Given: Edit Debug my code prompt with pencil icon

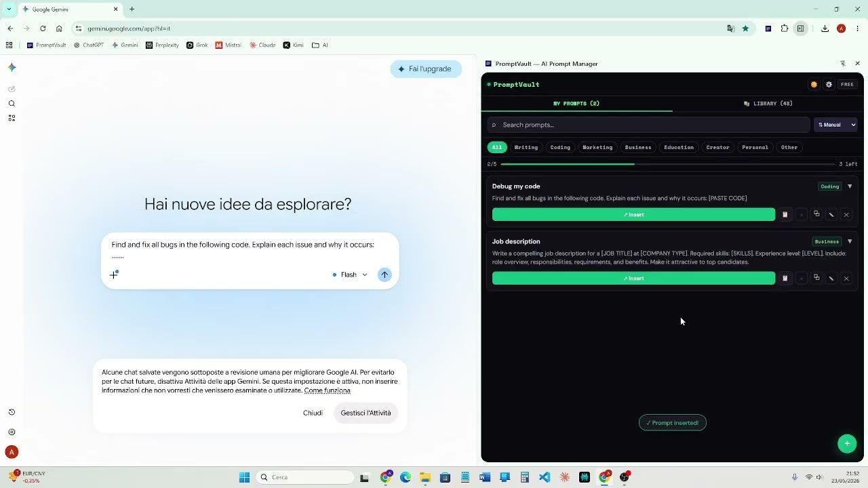Looking at the screenshot, I should coord(831,215).
